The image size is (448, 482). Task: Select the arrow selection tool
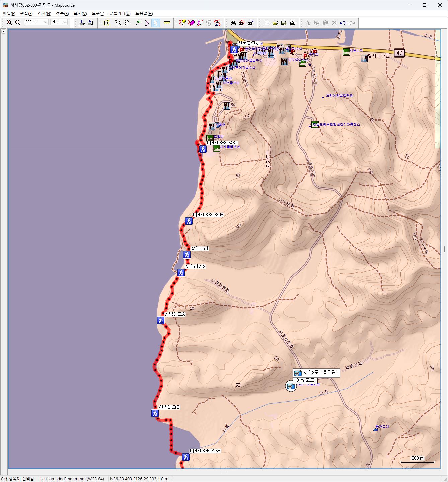pyautogui.click(x=155, y=23)
